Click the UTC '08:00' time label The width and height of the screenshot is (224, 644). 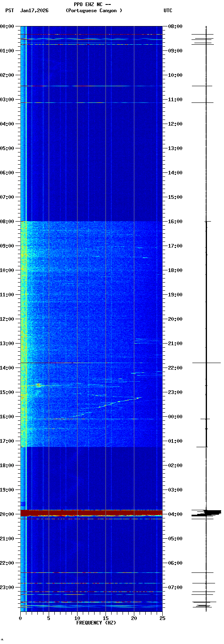point(175,26)
